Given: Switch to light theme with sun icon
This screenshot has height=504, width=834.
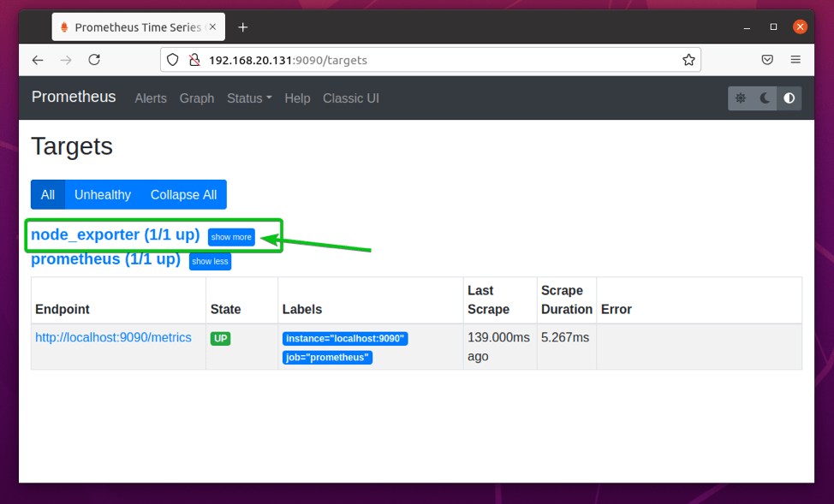Looking at the screenshot, I should click(x=741, y=98).
